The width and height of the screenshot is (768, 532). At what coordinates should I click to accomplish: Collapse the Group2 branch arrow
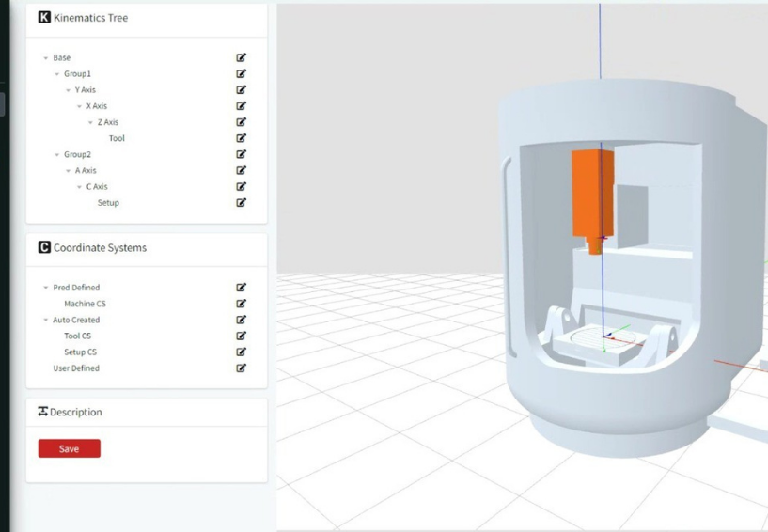57,155
